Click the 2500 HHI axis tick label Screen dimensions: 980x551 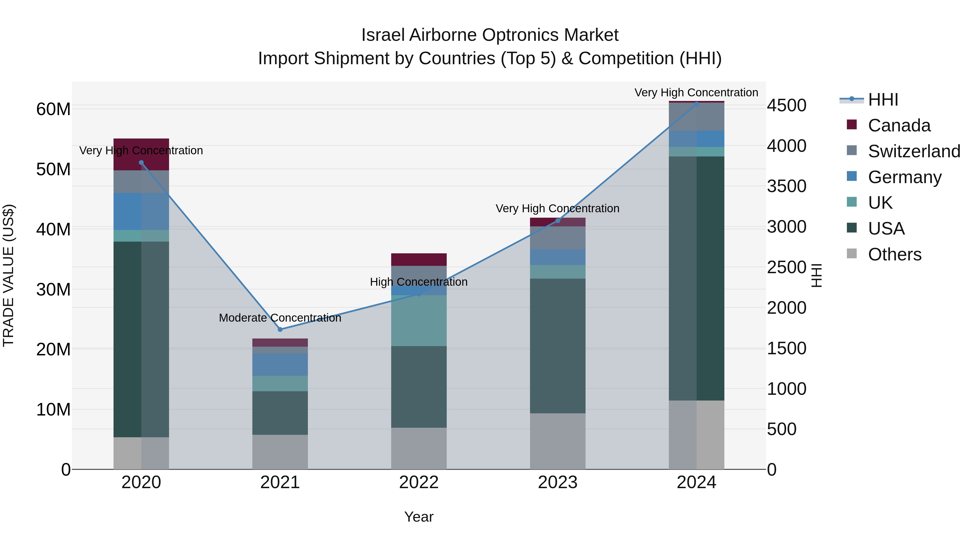click(x=787, y=267)
